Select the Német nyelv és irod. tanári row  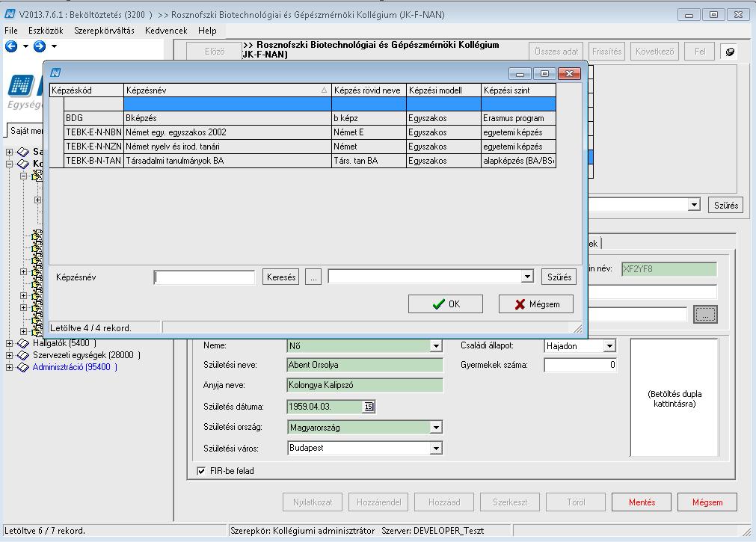point(310,147)
